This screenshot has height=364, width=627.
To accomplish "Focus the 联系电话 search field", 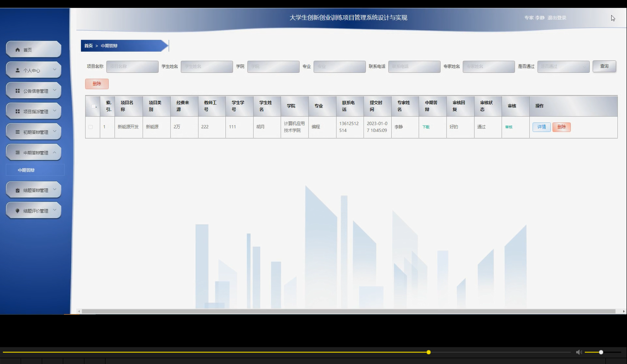I will click(x=414, y=67).
